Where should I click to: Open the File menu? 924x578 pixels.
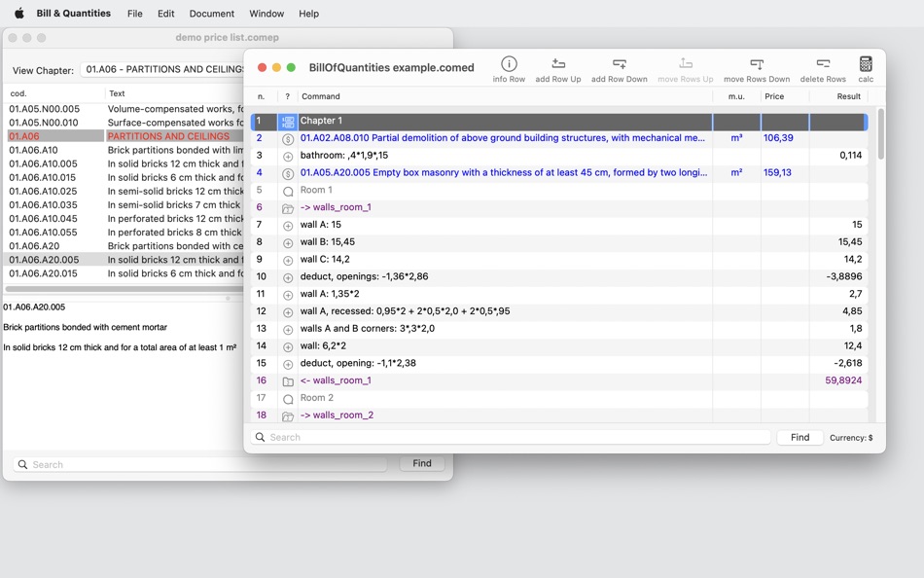click(x=135, y=13)
